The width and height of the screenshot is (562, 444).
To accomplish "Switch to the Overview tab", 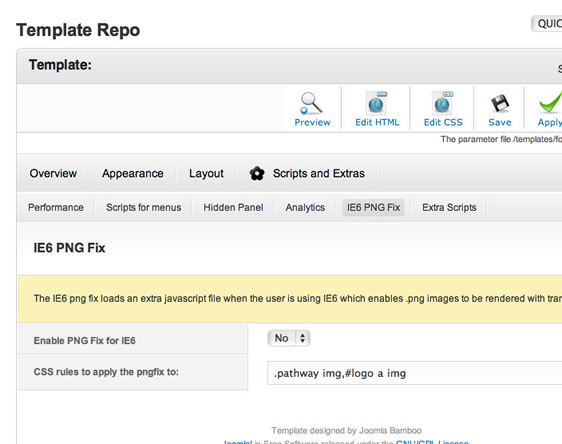I will click(x=53, y=173).
